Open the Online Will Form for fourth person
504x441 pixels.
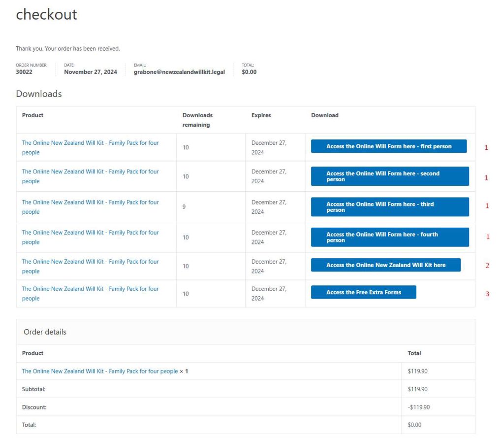[390, 237]
